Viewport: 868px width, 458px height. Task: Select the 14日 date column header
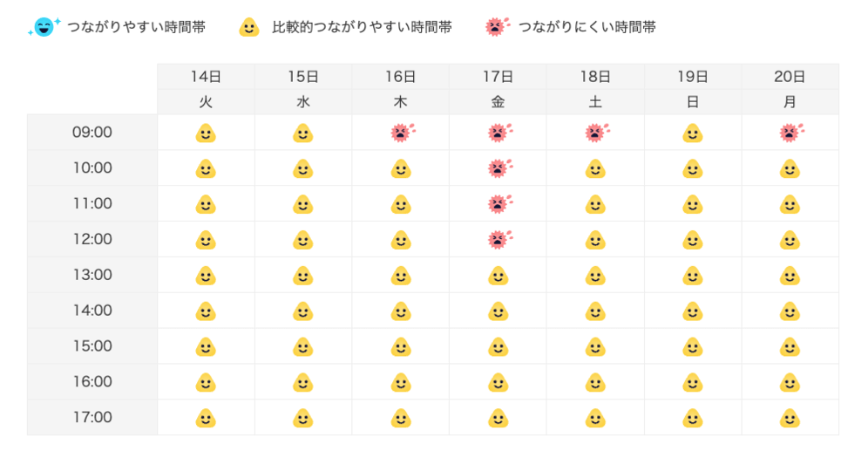[x=206, y=76]
